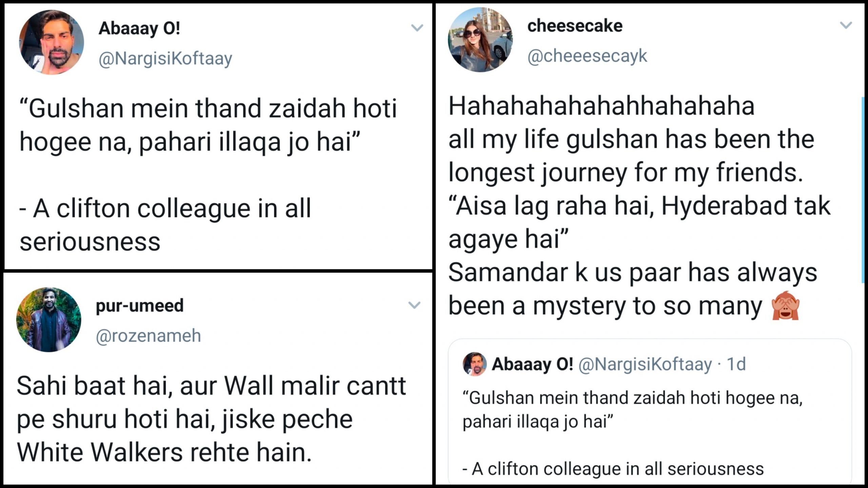
Task: Click the 1d timestamp in quoted tweet
Action: 736,364
